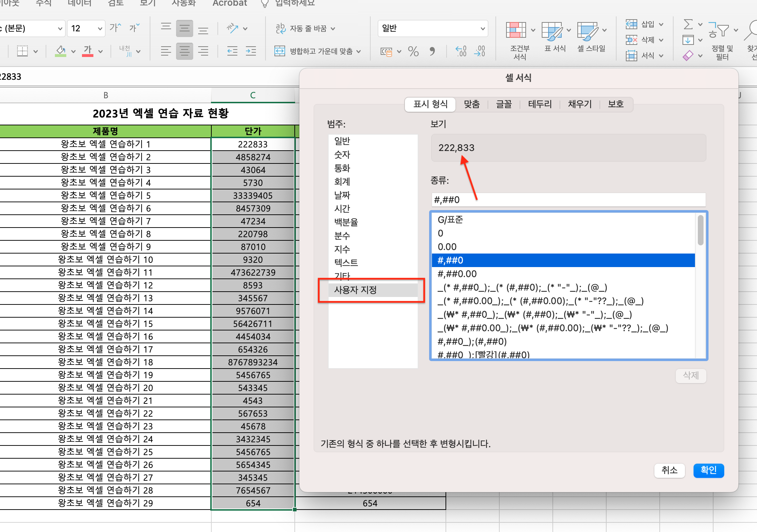Toggle merge and center (병합하고 가운데 맞춤)
The width and height of the screenshot is (757, 532).
[x=314, y=51]
